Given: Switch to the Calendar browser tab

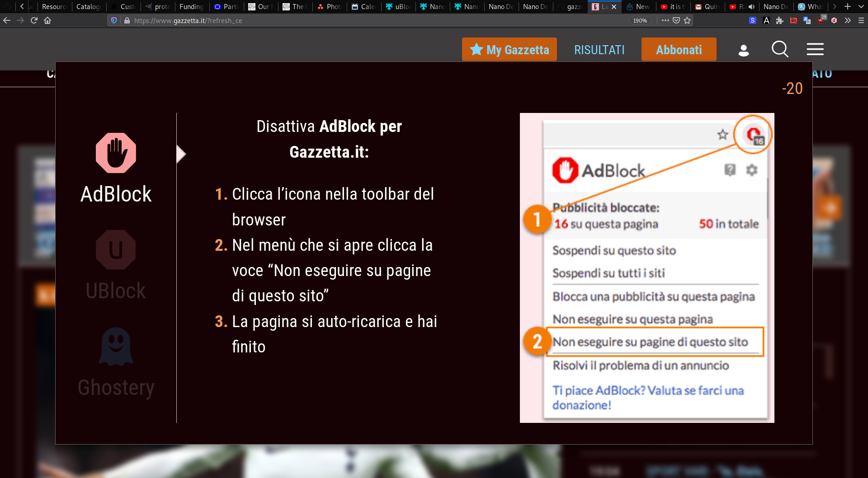Looking at the screenshot, I should (x=364, y=7).
